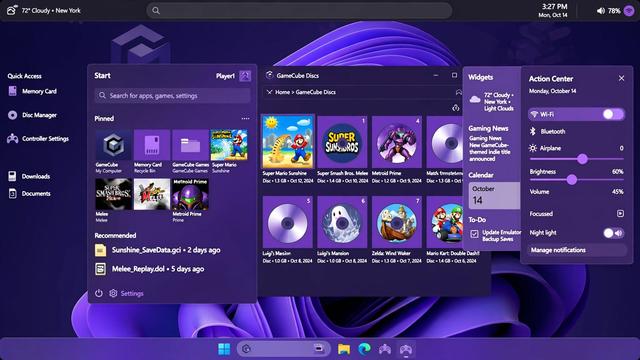Click the Focussed assist icon
Screen dimensions: 640x360
(x=620, y=213)
